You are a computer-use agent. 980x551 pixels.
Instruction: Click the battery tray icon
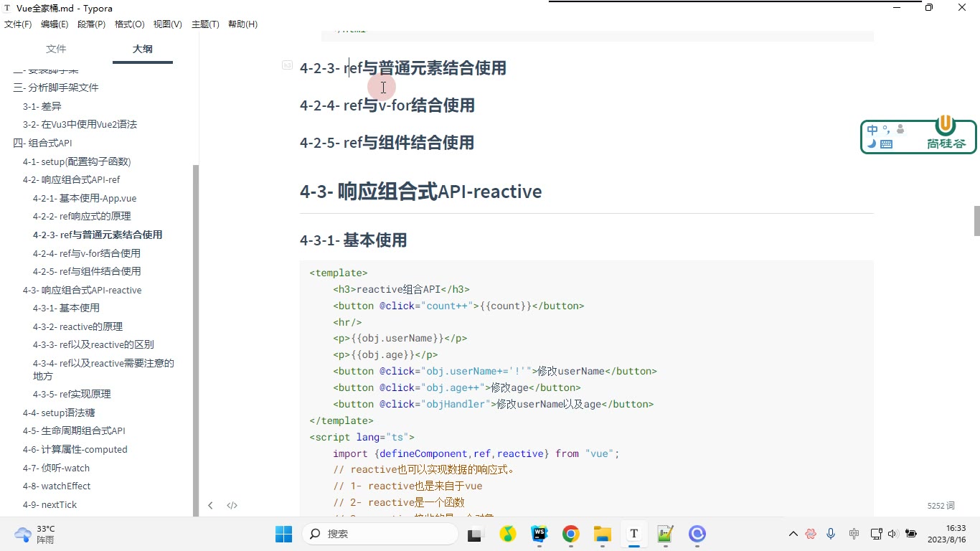(x=911, y=534)
